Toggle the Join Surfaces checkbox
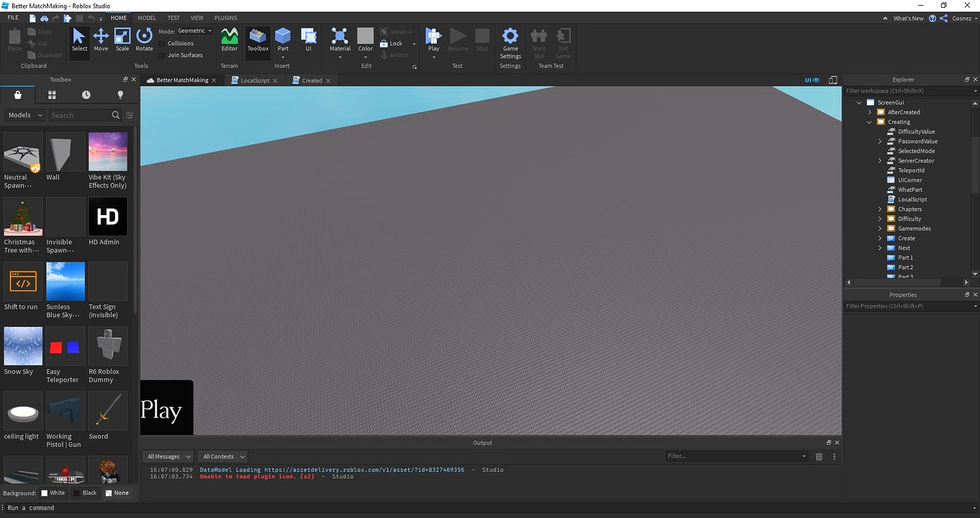The image size is (980, 518). pos(163,55)
